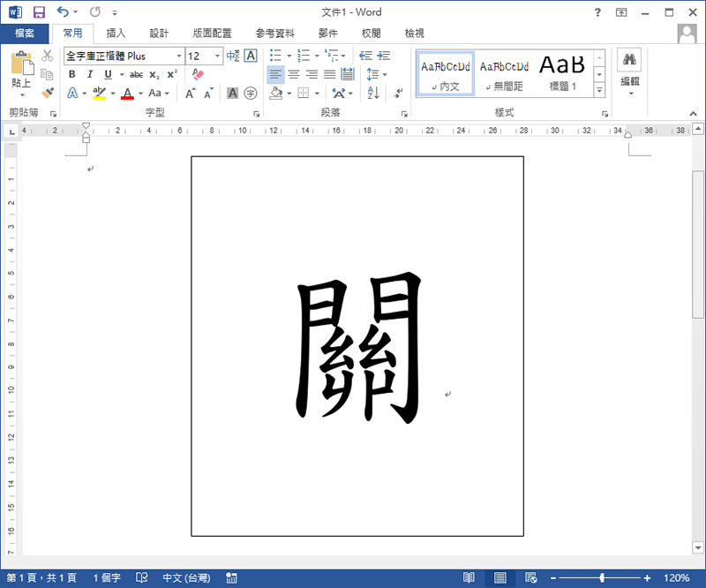Click the Cut scissors icon
Screen dimensions: 706x588
pos(48,56)
